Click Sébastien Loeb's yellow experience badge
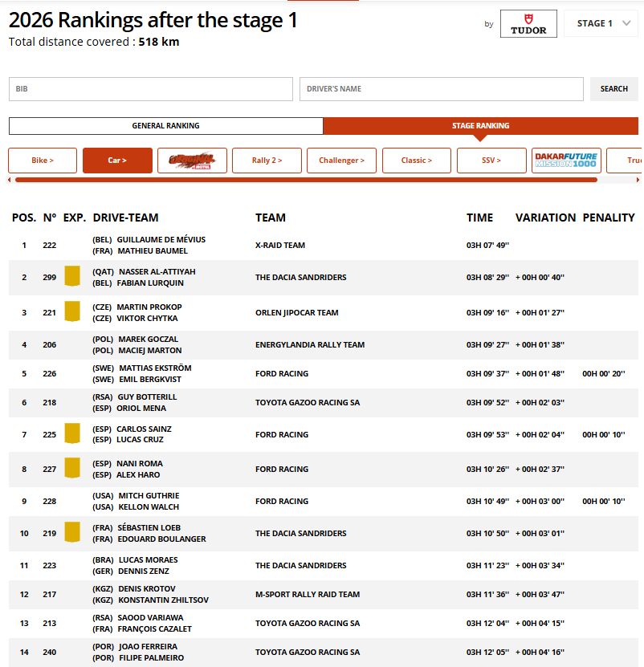 click(x=72, y=532)
